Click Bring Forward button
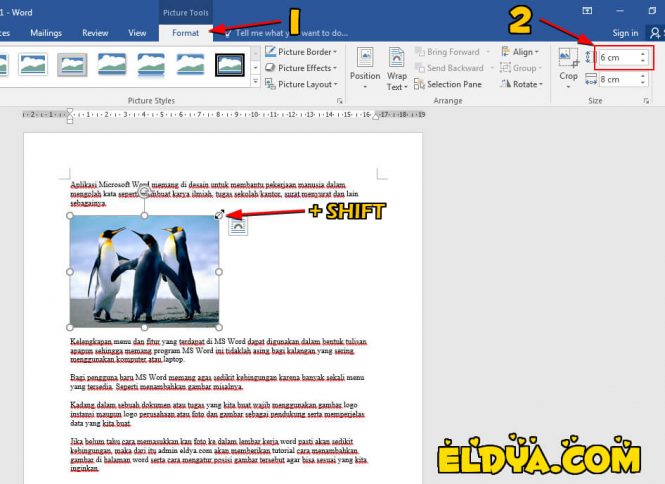665x484 pixels. tap(453, 52)
